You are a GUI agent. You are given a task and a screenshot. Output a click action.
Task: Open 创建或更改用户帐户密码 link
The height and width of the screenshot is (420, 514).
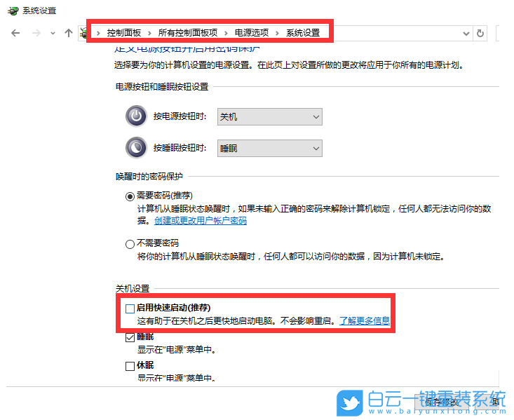pos(201,221)
